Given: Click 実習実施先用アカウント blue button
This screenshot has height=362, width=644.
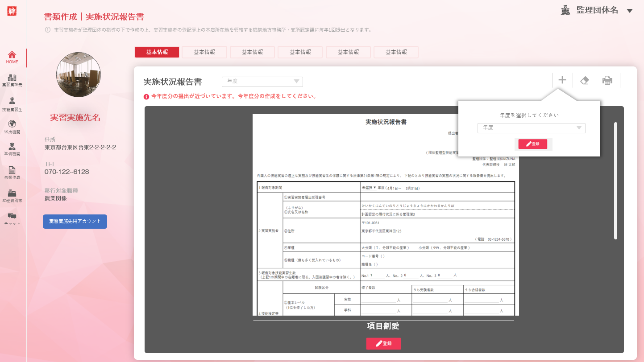Looking at the screenshot, I should click(75, 222).
